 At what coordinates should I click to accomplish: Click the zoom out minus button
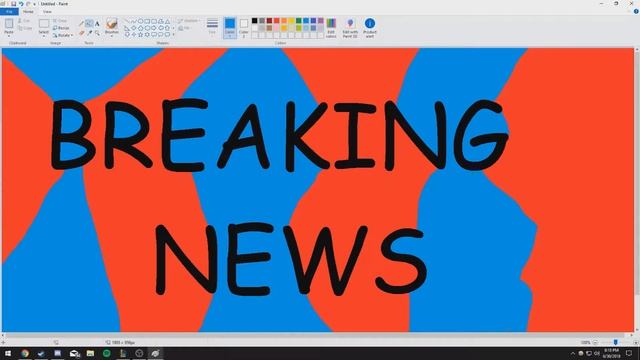(595, 342)
